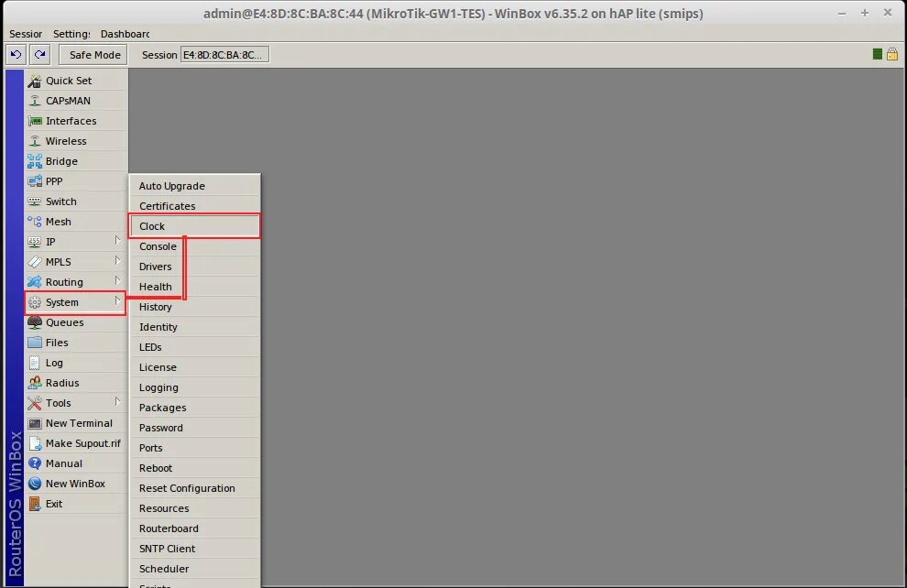
Task: Select Reset Configuration in System submenu
Action: [x=195, y=488]
